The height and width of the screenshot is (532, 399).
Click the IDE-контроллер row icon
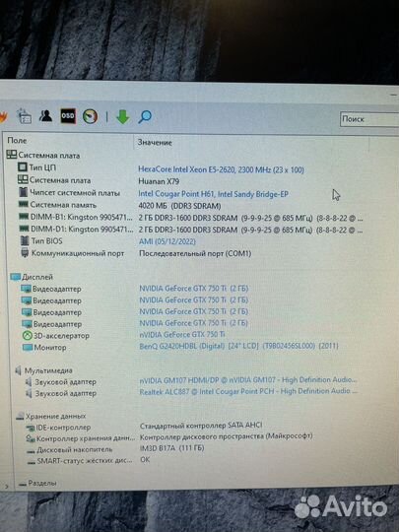pos(31,428)
